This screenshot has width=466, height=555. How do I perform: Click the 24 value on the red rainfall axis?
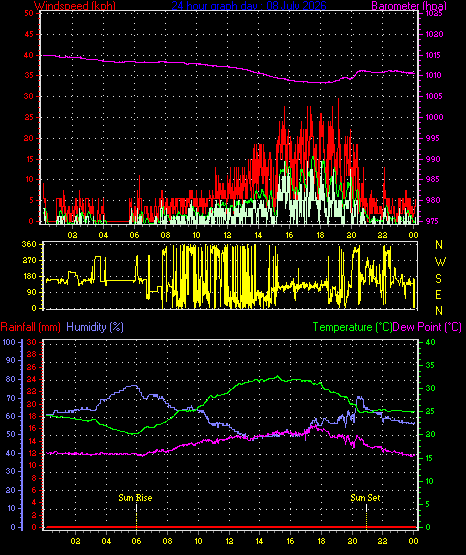[x=32, y=379]
